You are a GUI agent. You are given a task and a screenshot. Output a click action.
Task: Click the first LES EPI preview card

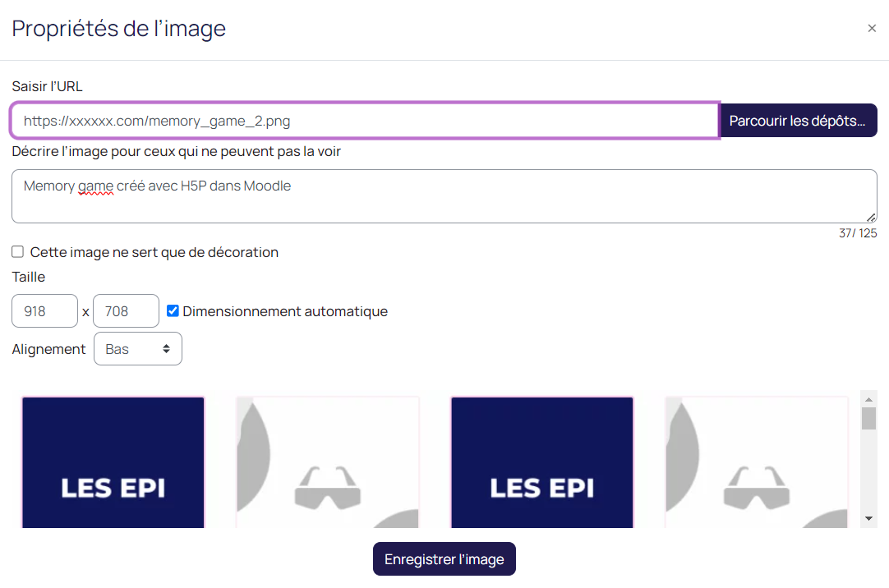click(x=113, y=462)
